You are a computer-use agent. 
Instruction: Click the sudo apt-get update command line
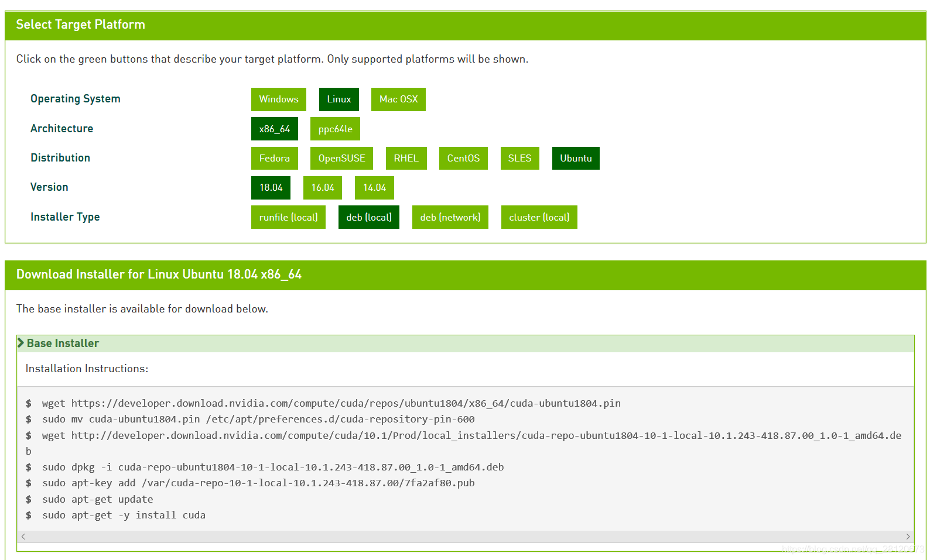pos(97,499)
